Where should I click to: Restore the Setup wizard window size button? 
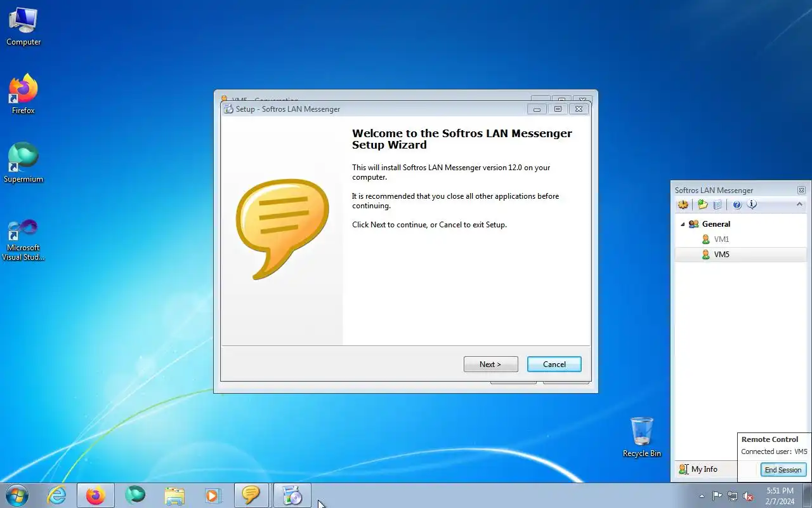pyautogui.click(x=558, y=109)
